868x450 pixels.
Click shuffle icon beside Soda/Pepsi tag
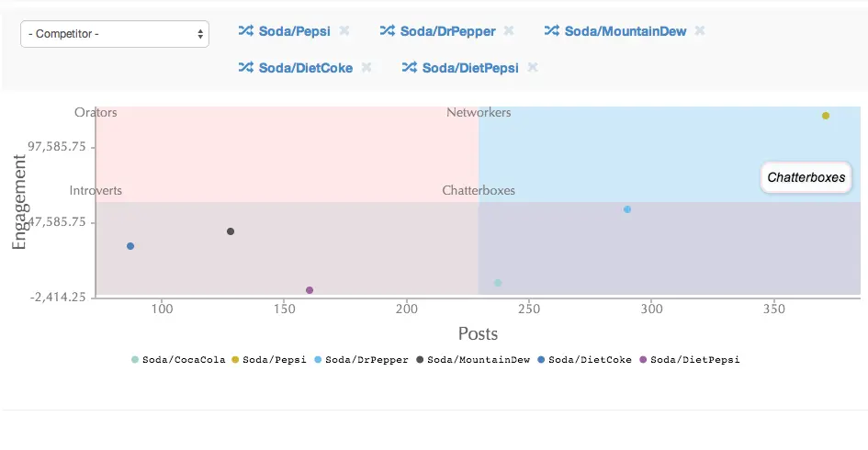tap(245, 31)
